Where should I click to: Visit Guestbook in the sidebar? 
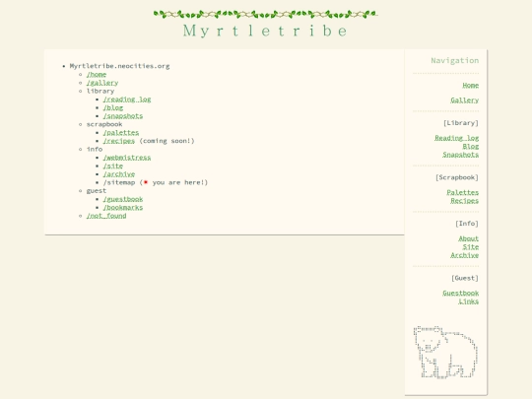pos(460,294)
